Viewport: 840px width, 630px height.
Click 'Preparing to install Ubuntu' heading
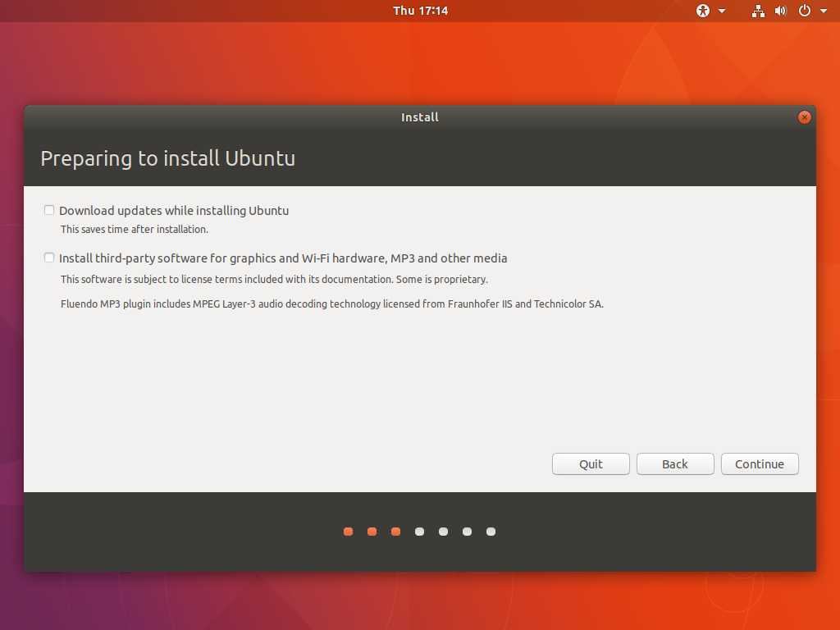click(x=167, y=158)
